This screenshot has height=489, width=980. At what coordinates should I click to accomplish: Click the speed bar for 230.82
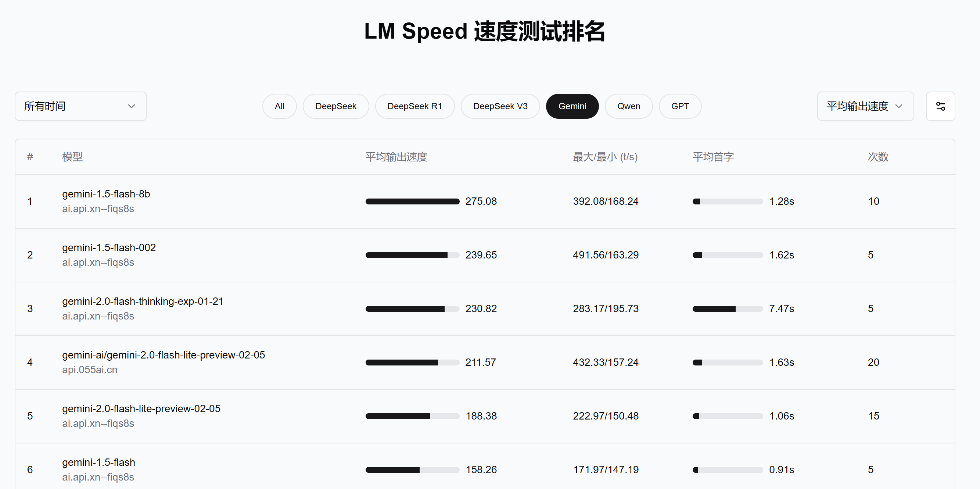412,308
